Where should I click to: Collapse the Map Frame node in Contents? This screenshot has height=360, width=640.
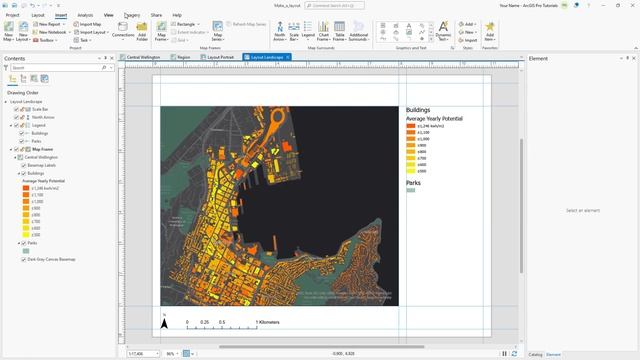point(11,149)
